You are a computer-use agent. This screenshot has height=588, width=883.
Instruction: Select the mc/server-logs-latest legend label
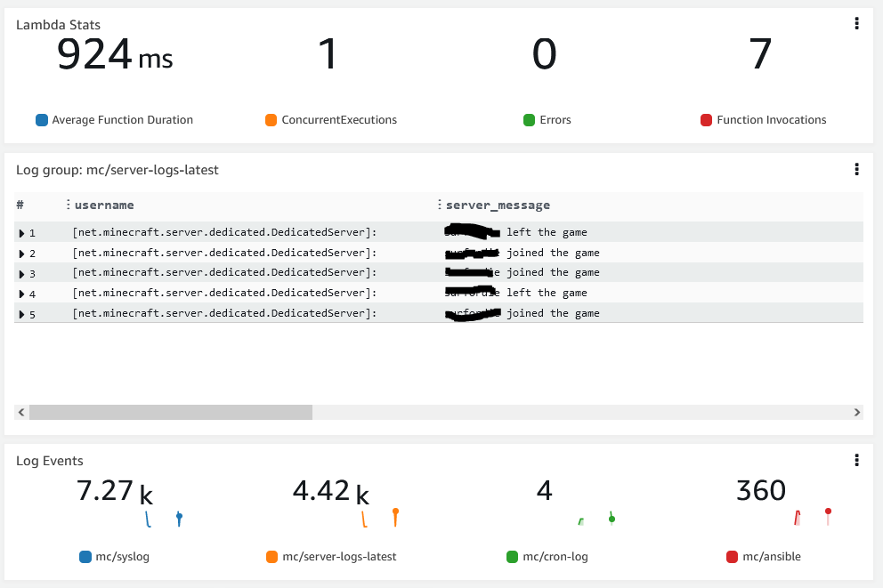tap(339, 557)
